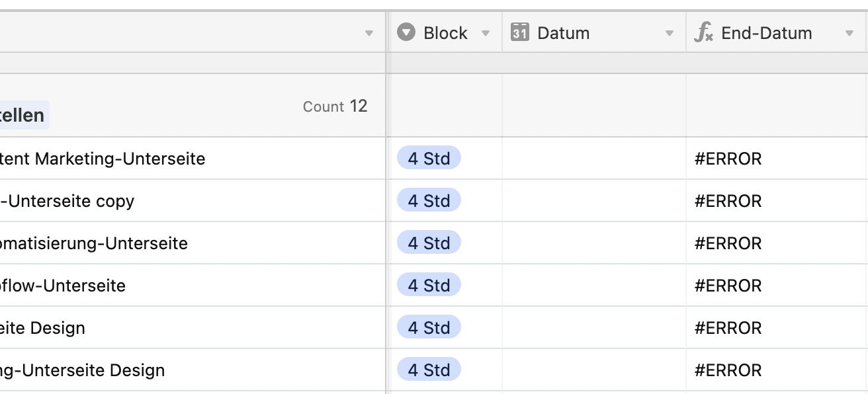Open the Datum column dropdown arrow
This screenshot has height=394, width=868.
[x=670, y=33]
